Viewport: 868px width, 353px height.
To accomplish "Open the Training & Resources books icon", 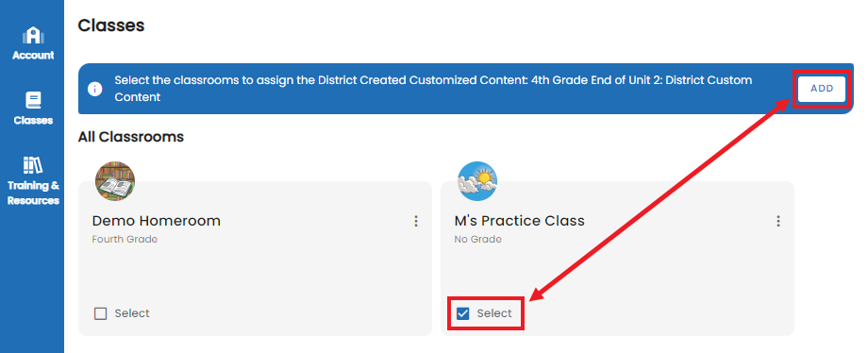I will pyautogui.click(x=33, y=165).
